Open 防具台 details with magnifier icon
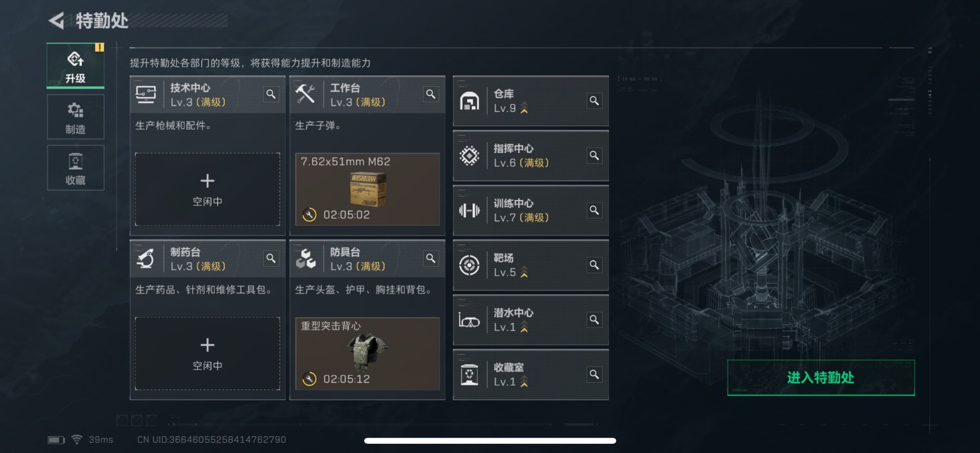Viewport: 980px width, 453px height. 431,258
